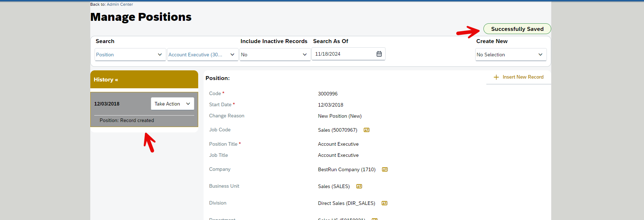This screenshot has height=220, width=644.
Task: Click New Position (New) change reason
Action: (x=340, y=116)
